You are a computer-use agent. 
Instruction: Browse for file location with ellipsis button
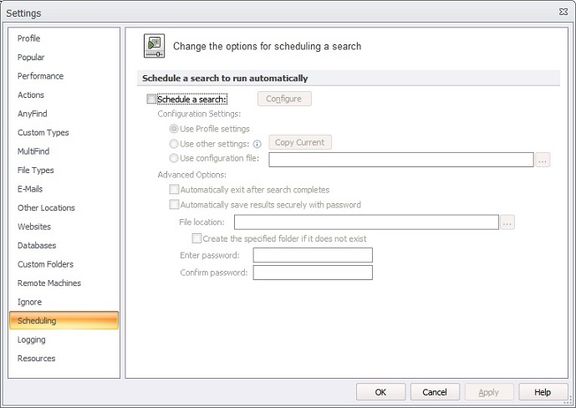click(507, 222)
